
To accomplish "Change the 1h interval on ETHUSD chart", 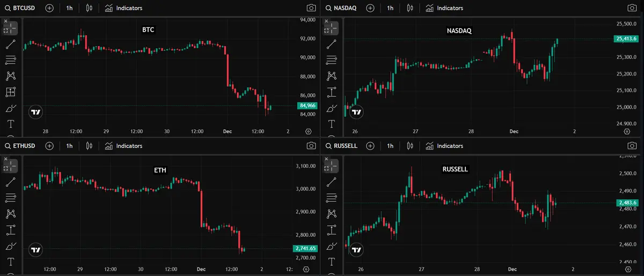I will click(x=70, y=146).
